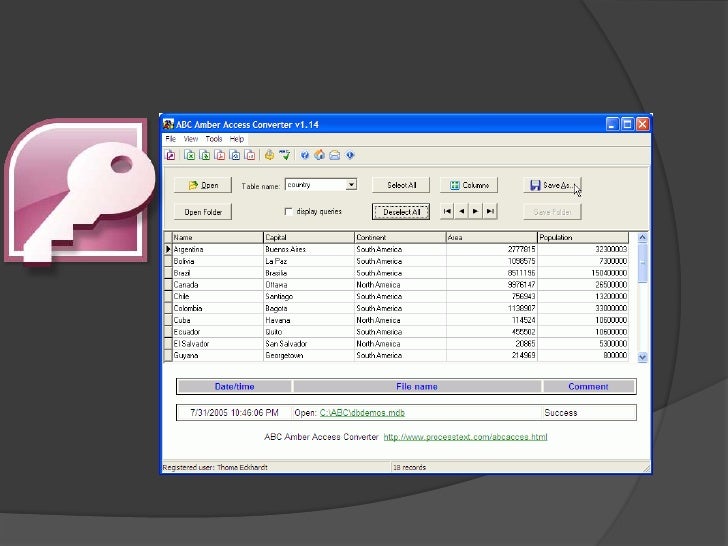Viewport: 728px width, 546px height.
Task: Click the yellow printer-like toolbar icon
Action: click(269, 155)
